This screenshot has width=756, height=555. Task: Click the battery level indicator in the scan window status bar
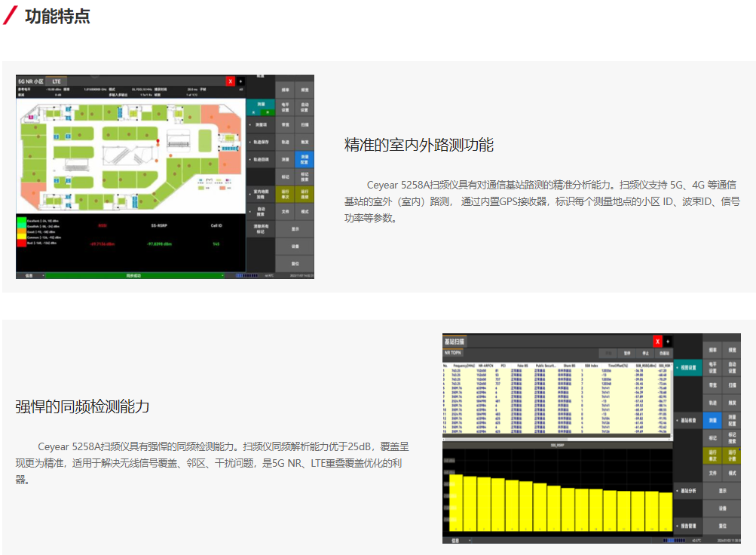(x=675, y=540)
